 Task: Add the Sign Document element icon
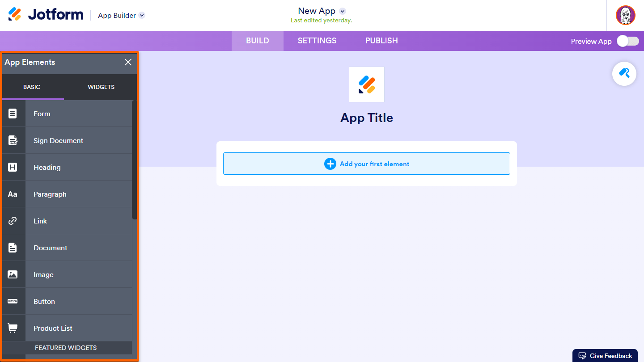[x=13, y=140]
